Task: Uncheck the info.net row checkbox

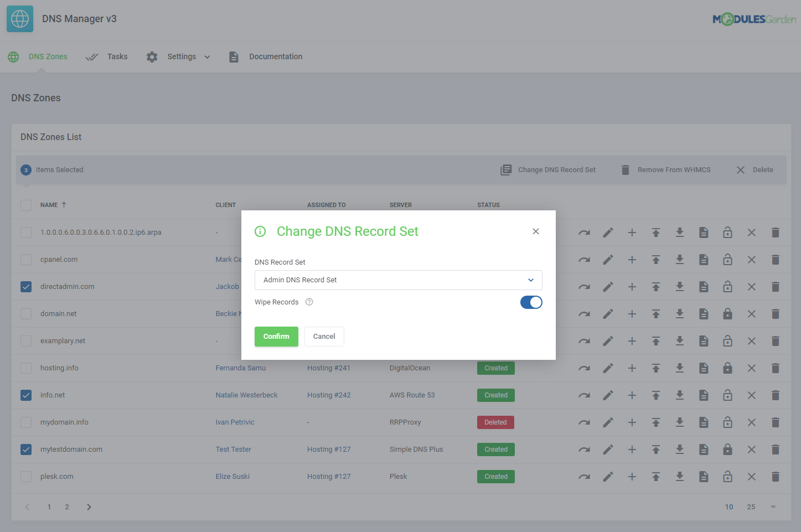Action: (26, 395)
